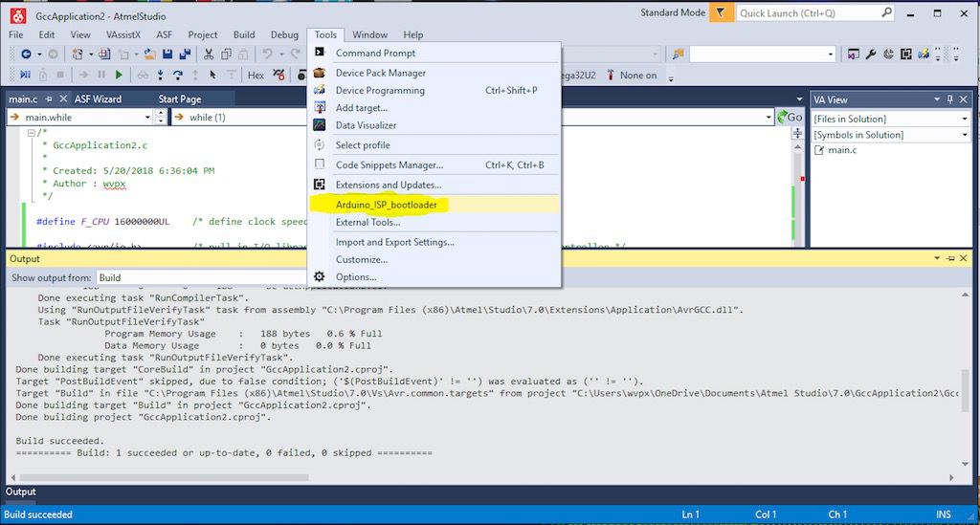Select main.c in VA View file list
The height and width of the screenshot is (525, 980).
coord(842,150)
